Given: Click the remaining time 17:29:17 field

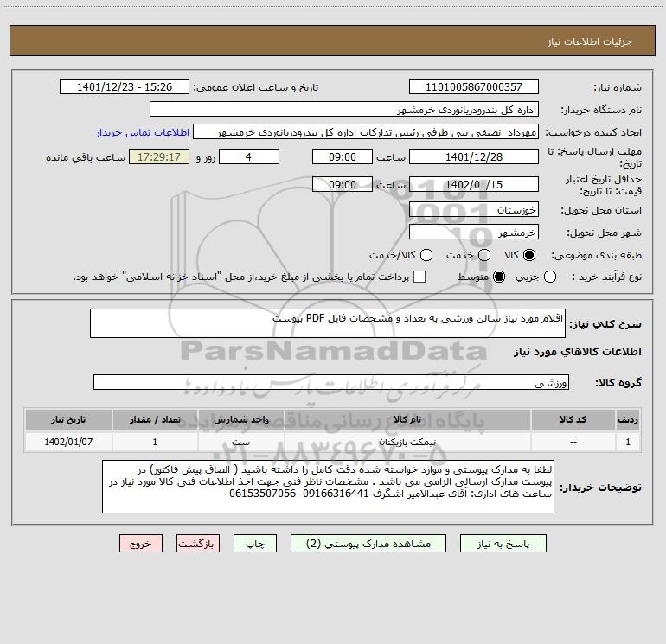Looking at the screenshot, I should (159, 157).
